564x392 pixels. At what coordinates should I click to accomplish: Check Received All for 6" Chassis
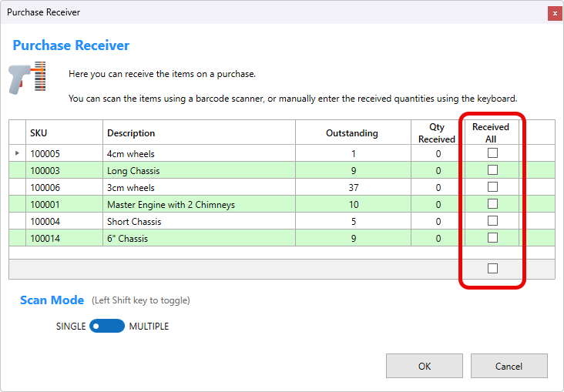click(x=492, y=238)
